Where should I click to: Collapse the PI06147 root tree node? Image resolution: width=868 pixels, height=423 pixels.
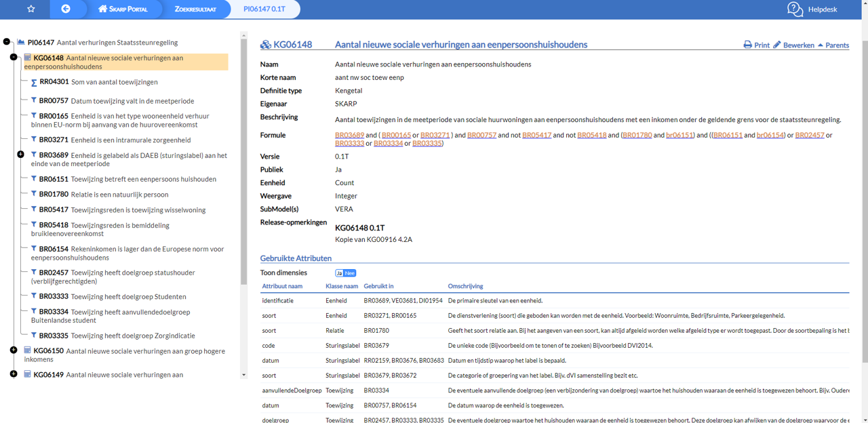point(7,42)
